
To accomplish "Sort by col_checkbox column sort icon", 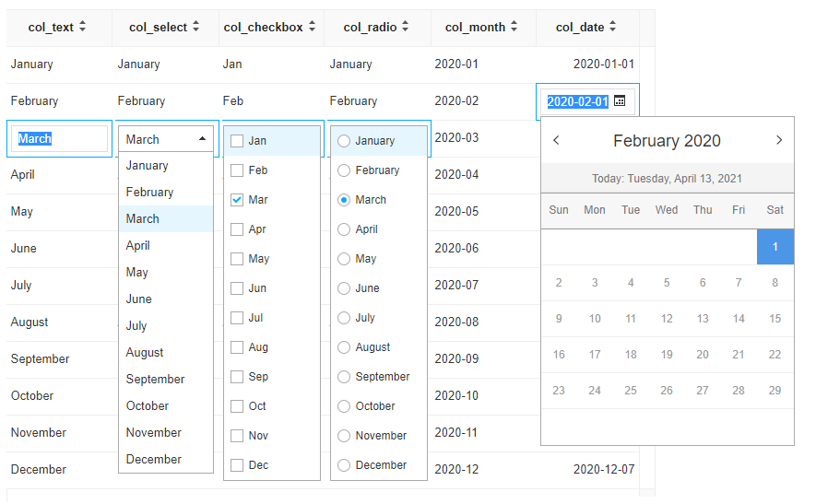I will tap(313, 28).
